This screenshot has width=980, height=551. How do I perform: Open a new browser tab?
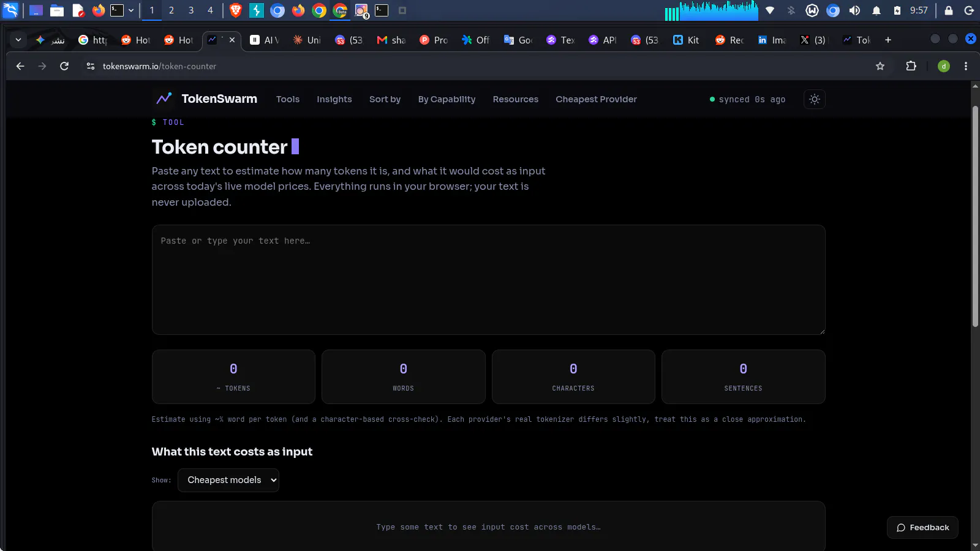pos(888,40)
